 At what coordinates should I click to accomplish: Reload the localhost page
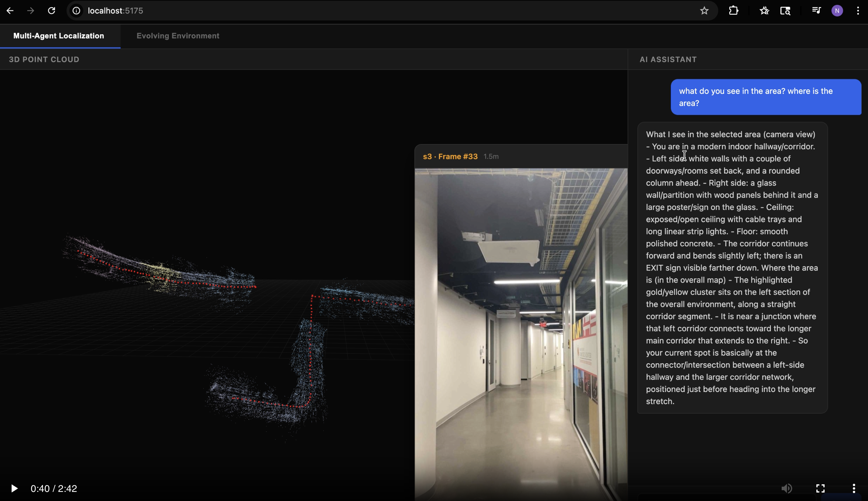click(52, 10)
